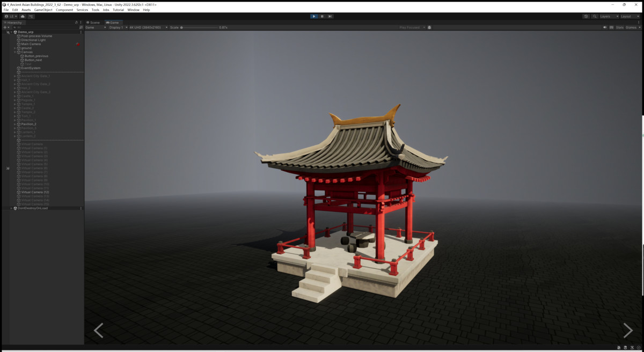Click the cloud services icon in the toolbar
This screenshot has height=352, width=644.
coord(23,16)
